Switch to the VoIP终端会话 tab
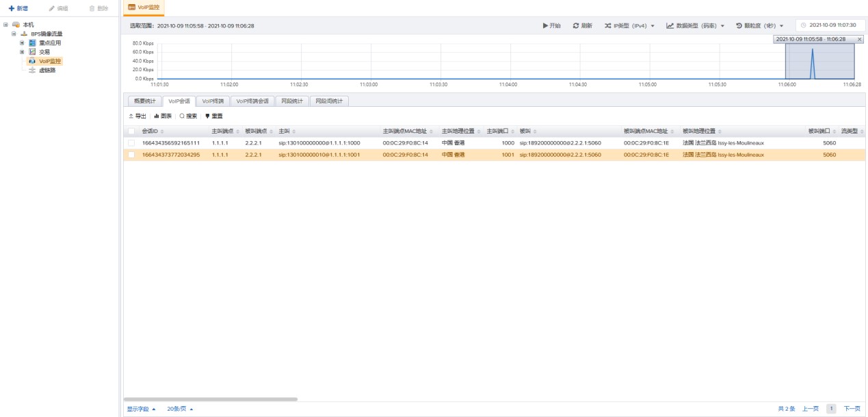Viewport: 868px width, 417px height. [x=252, y=101]
